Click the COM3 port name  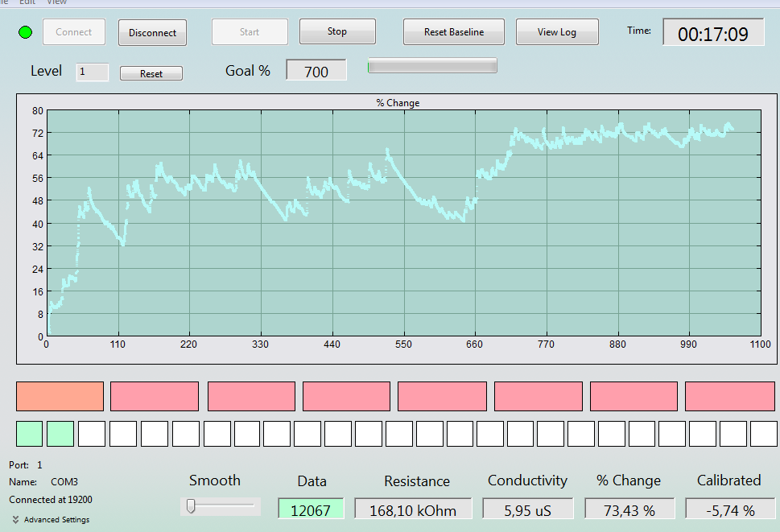tap(64, 482)
